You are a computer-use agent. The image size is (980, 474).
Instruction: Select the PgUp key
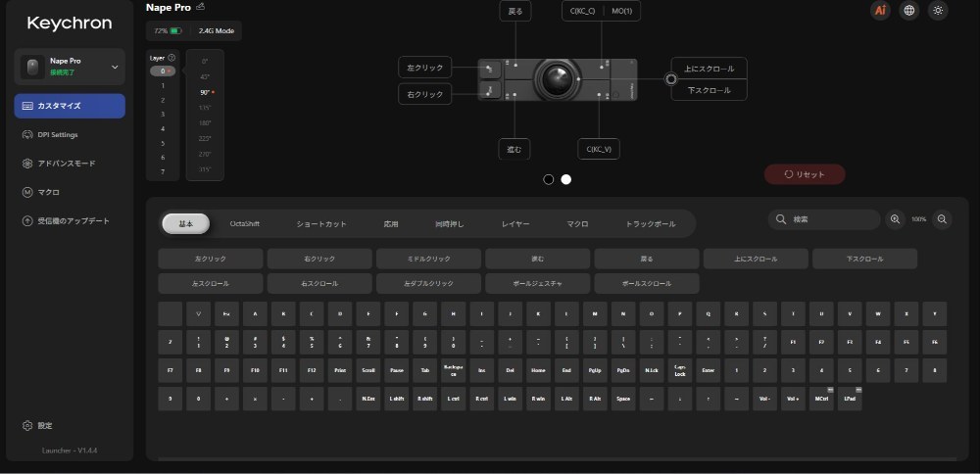595,370
